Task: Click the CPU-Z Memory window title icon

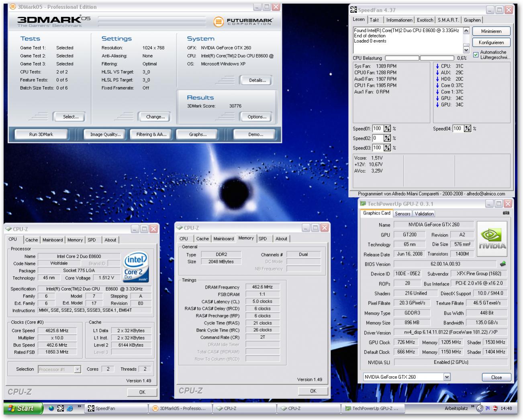Action: (x=180, y=228)
